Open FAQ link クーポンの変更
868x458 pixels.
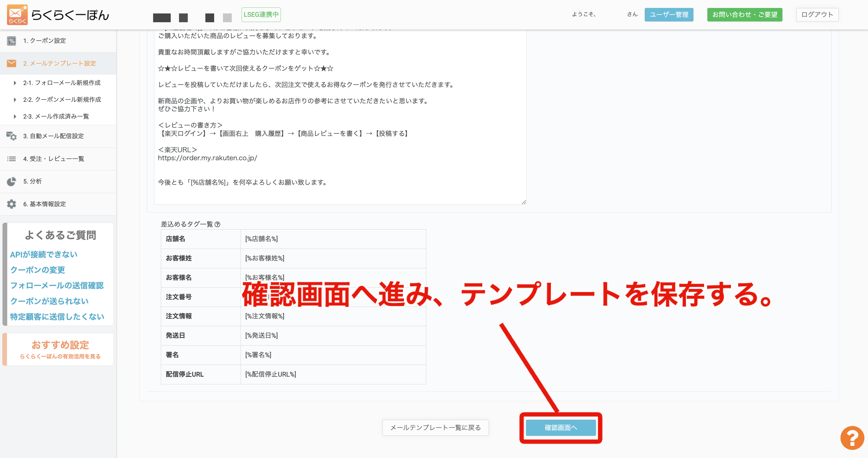38,270
